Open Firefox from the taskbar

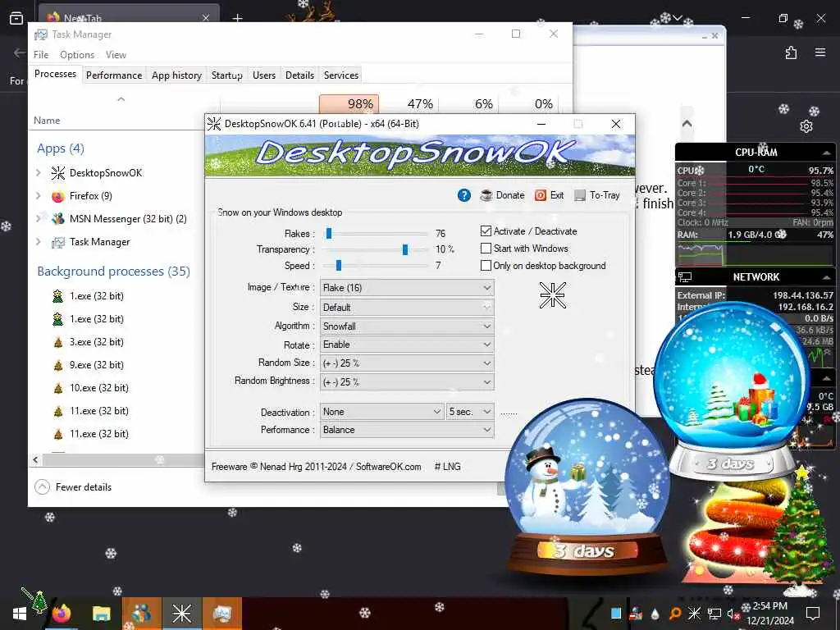(61, 614)
